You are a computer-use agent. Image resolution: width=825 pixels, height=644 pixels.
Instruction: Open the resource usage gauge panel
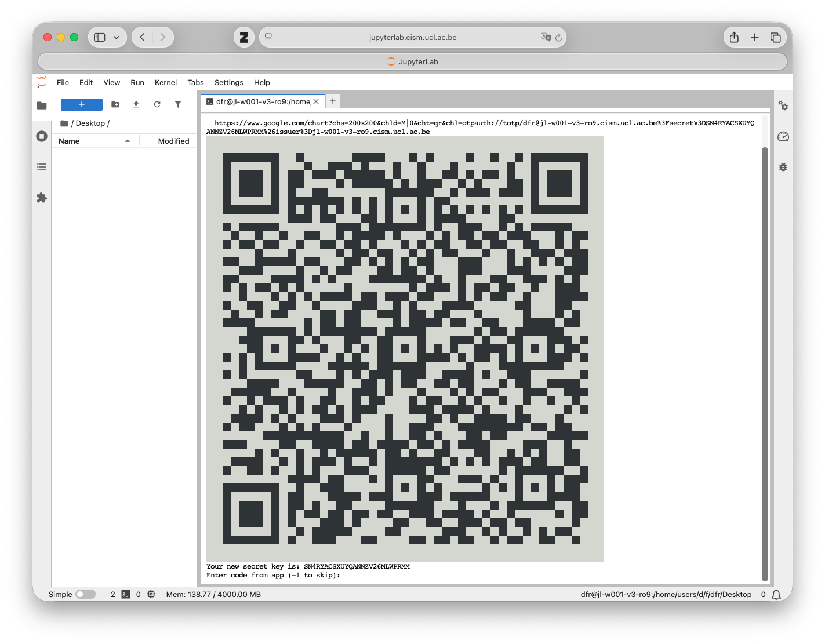(783, 136)
